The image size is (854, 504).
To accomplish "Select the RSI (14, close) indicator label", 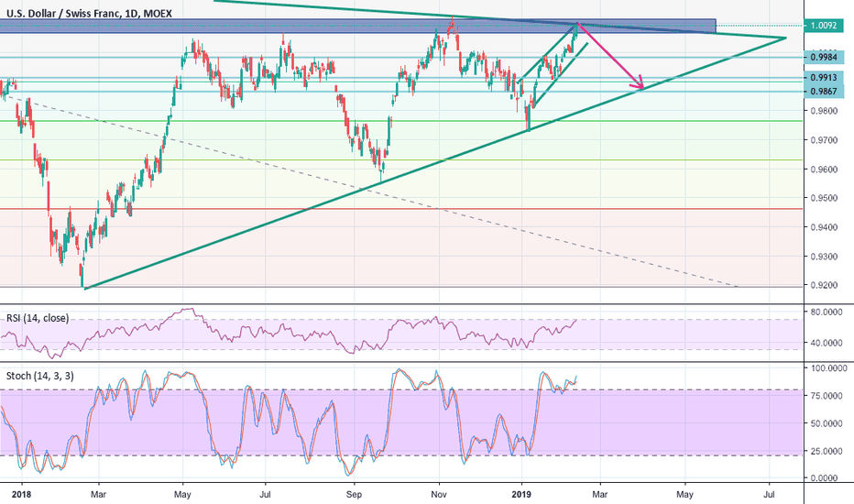I will click(38, 318).
